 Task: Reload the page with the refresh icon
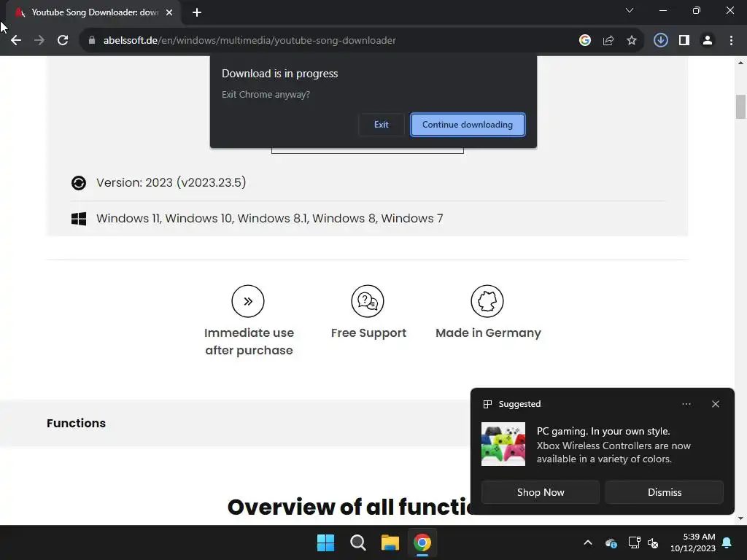[63, 41]
